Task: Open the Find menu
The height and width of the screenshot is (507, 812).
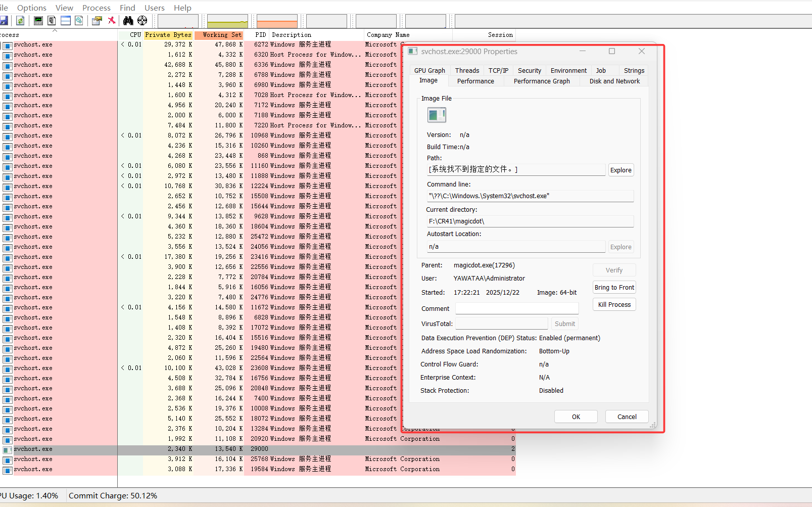Action: 127,8
